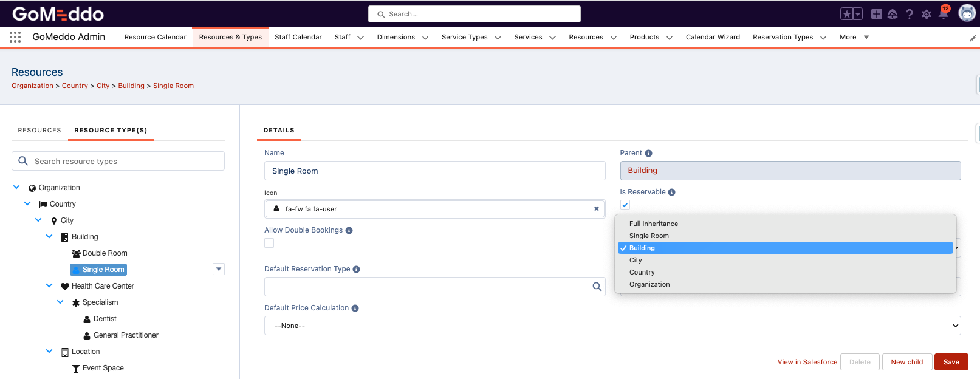Image resolution: width=980 pixels, height=379 pixels.
Task: Switch to the Resources tab
Action: (x=39, y=130)
